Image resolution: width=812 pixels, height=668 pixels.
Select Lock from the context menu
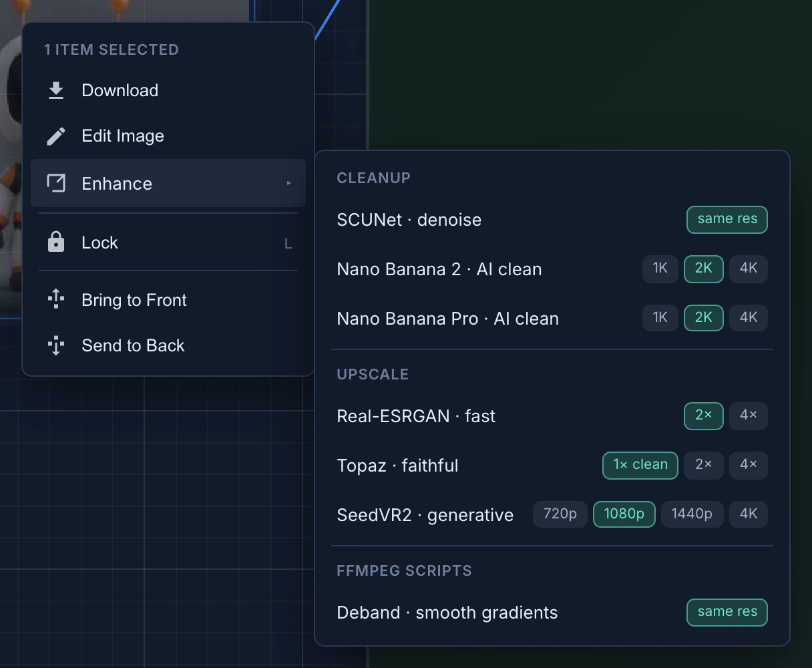[168, 242]
